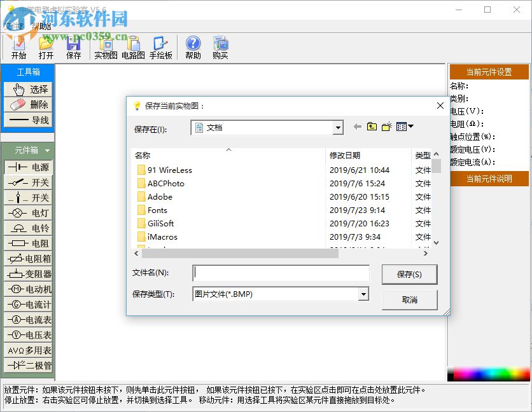The height and width of the screenshot is (412, 532).
Task: Open a file with the 打开 toolbar icon
Action: coord(46,48)
